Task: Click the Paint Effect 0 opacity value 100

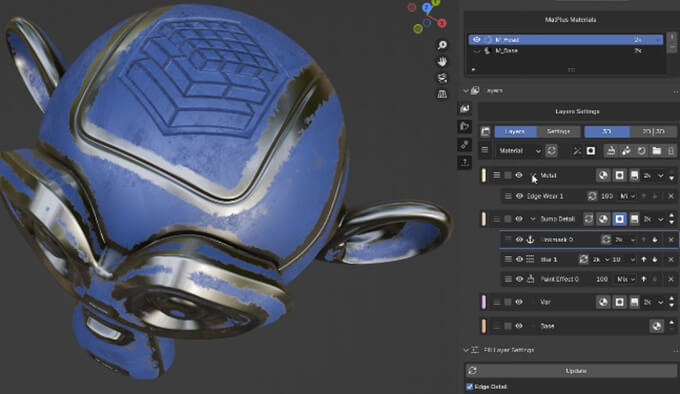Action: click(x=602, y=279)
